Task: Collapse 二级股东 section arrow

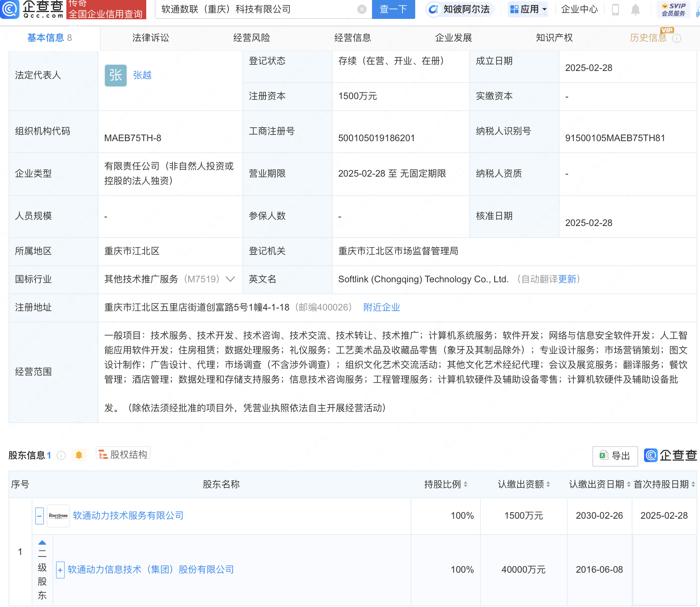Action: click(42, 543)
